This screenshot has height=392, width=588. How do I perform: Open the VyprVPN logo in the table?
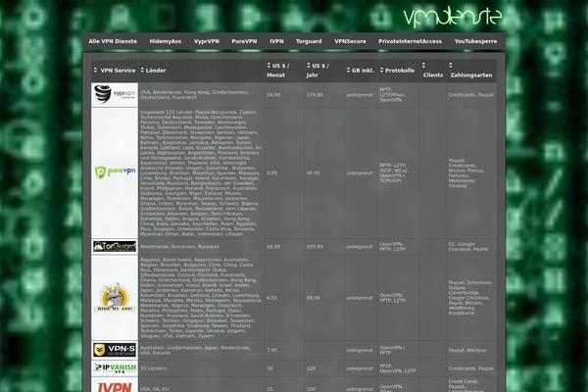[115, 94]
